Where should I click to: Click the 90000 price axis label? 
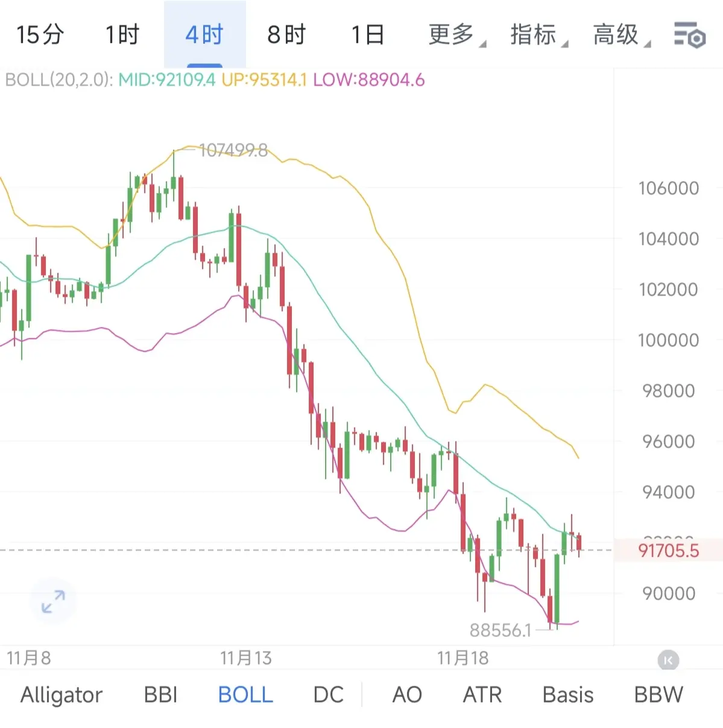(669, 593)
